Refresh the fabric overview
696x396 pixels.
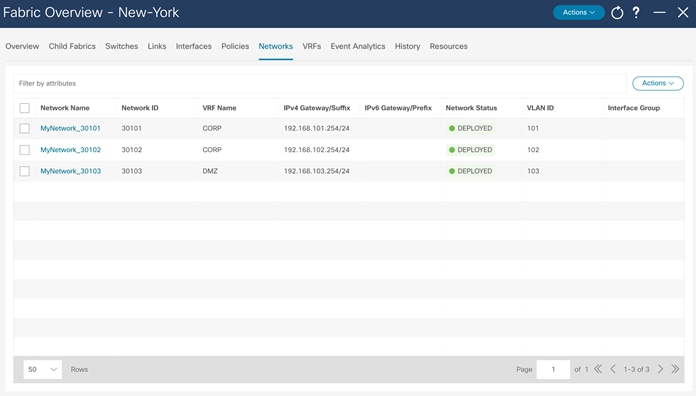coord(617,12)
